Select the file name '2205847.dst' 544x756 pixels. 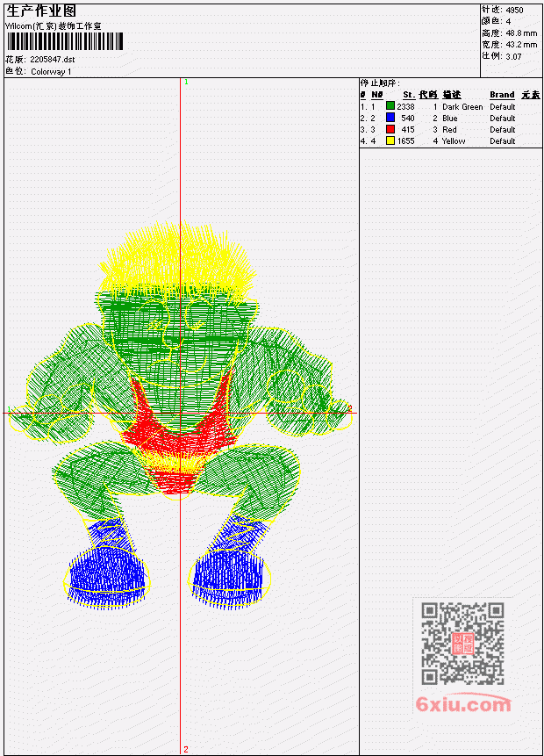(x=53, y=60)
